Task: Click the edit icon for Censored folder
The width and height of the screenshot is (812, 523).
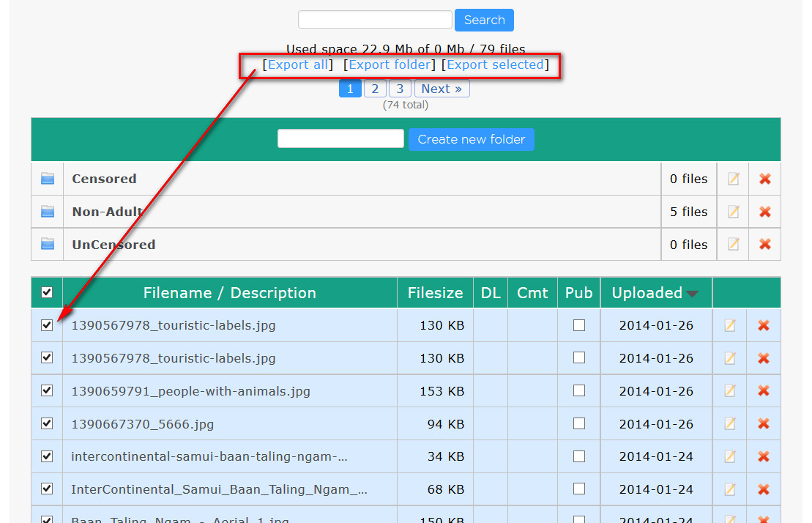Action: point(733,179)
